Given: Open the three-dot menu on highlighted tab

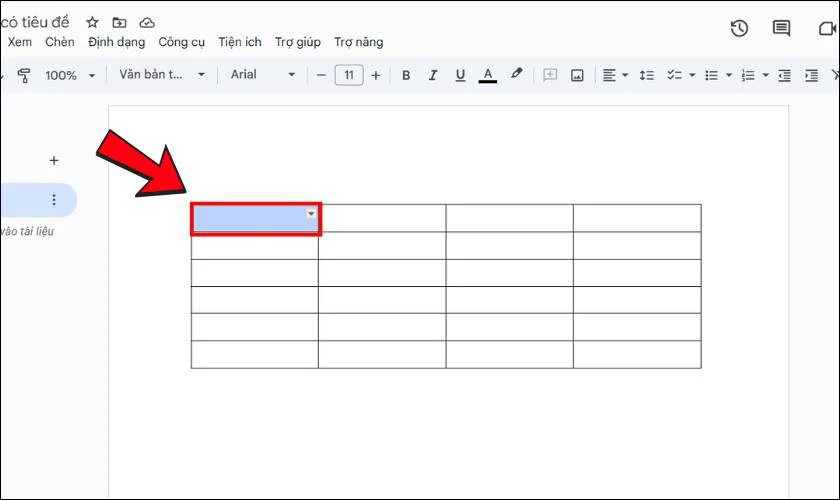Looking at the screenshot, I should coord(54,200).
